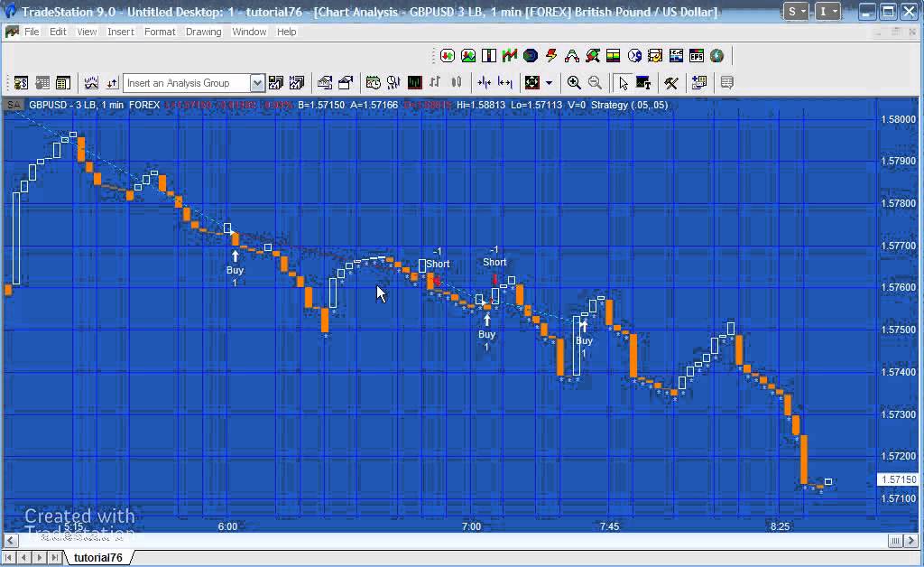Click the zoom in magnifier
Image resolution: width=924 pixels, height=567 pixels.
point(574,82)
